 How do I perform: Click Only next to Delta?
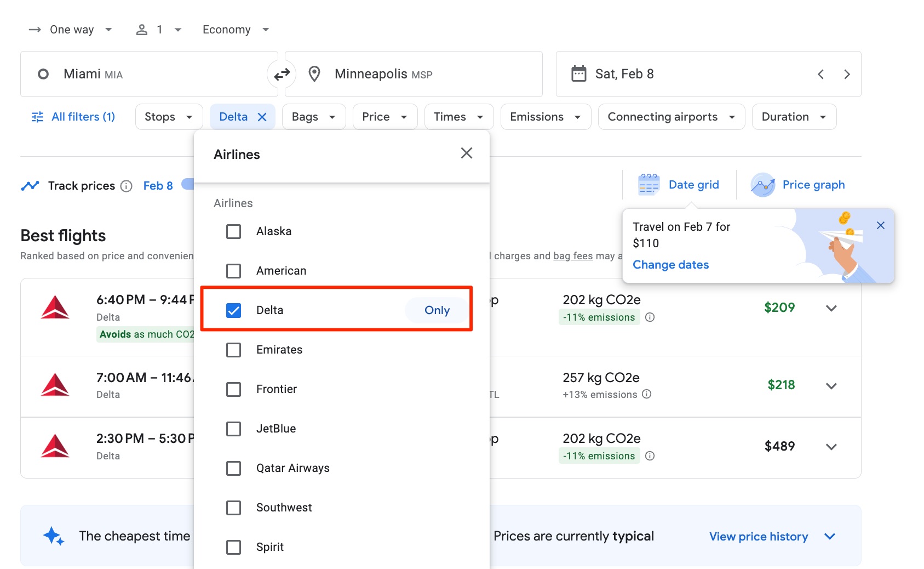[436, 310]
